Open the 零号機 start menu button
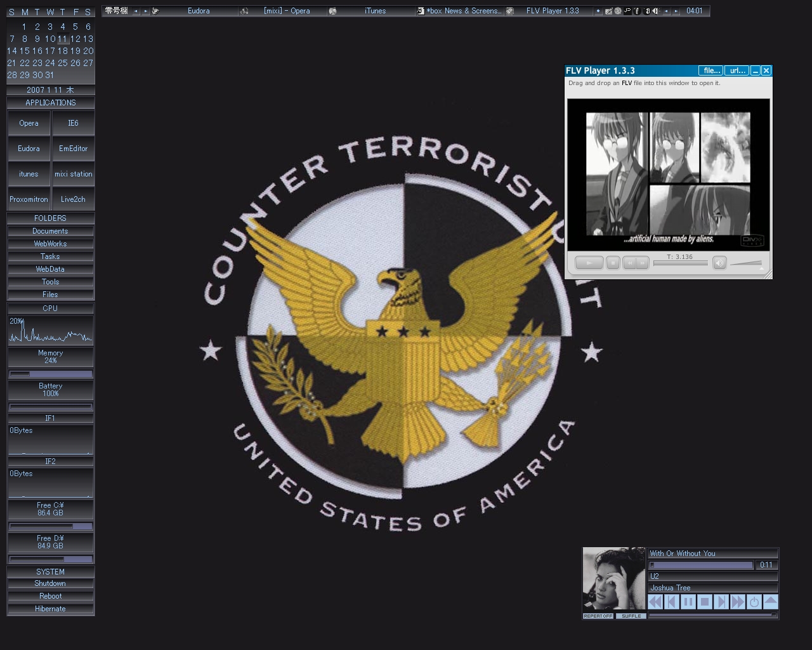The width and height of the screenshot is (812, 650). click(x=116, y=11)
